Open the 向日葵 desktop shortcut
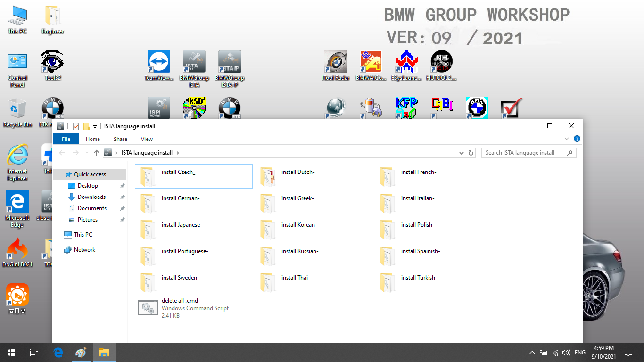 coord(17,299)
